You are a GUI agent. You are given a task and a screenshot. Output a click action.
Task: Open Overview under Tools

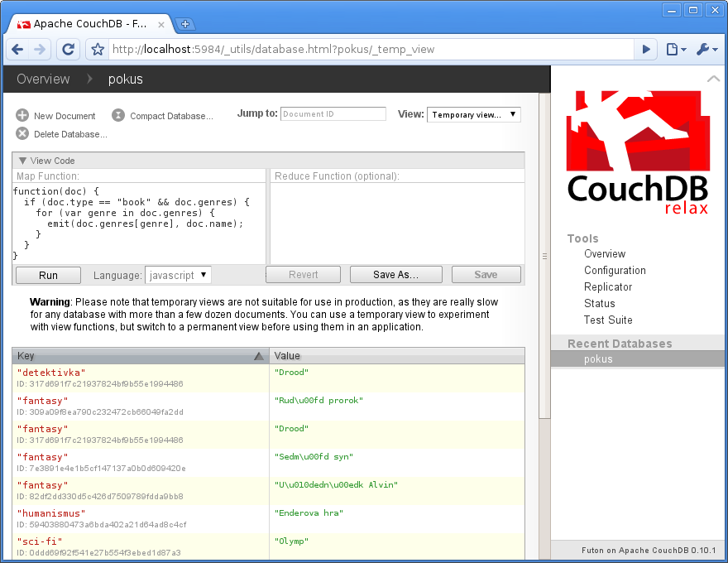(605, 253)
